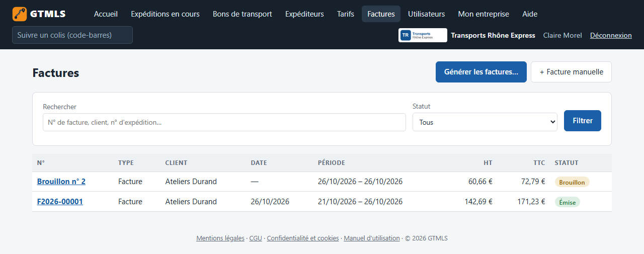Open Manuel d'utilisation link
This screenshot has width=644, height=254.
372,238
